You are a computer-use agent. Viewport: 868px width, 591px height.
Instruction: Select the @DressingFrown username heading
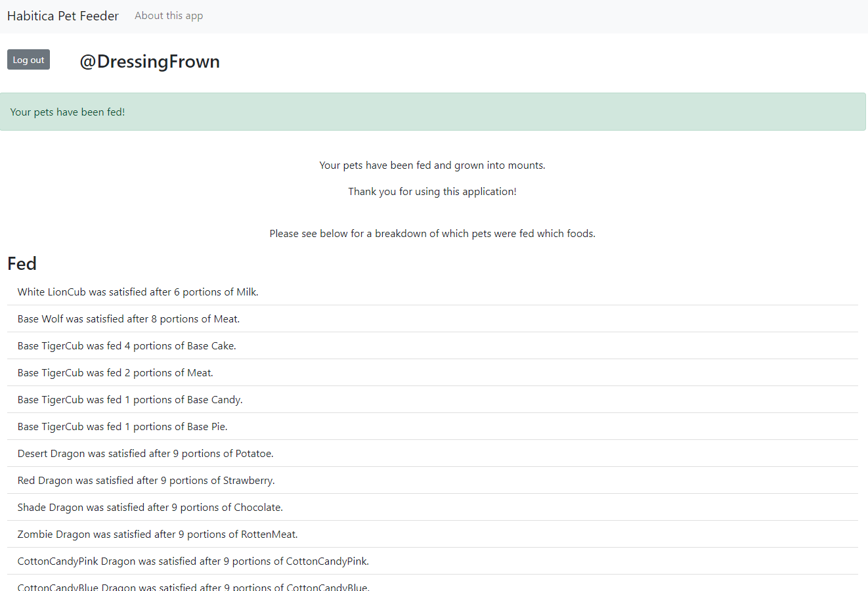pos(150,61)
